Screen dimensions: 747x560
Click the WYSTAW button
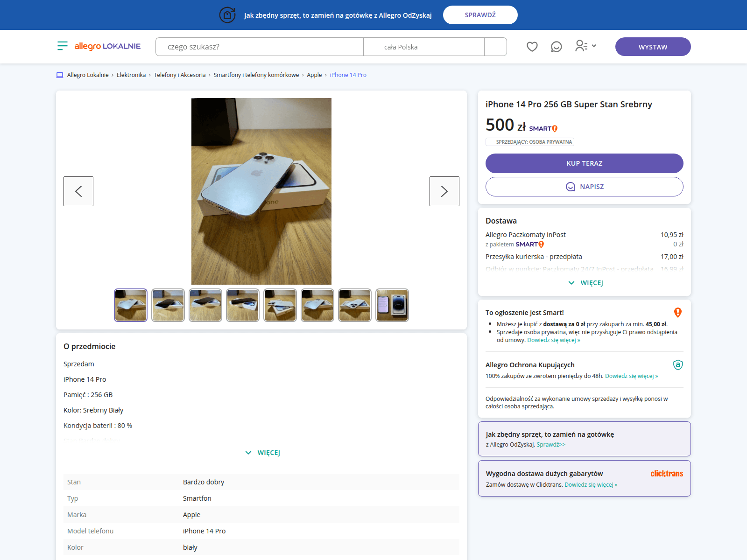[x=653, y=47]
